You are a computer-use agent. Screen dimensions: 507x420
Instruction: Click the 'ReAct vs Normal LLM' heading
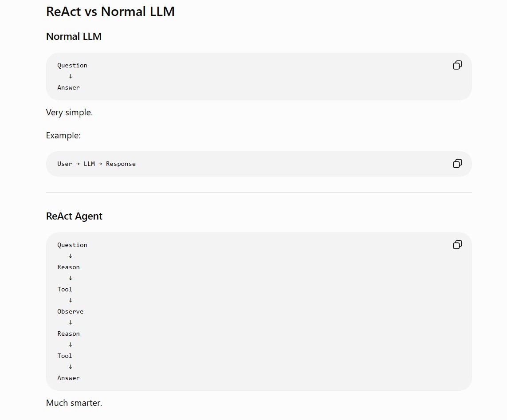click(x=110, y=12)
